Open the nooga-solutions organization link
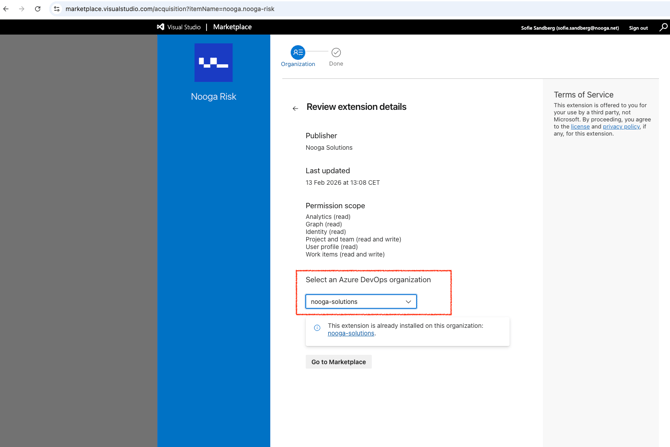 click(351, 333)
